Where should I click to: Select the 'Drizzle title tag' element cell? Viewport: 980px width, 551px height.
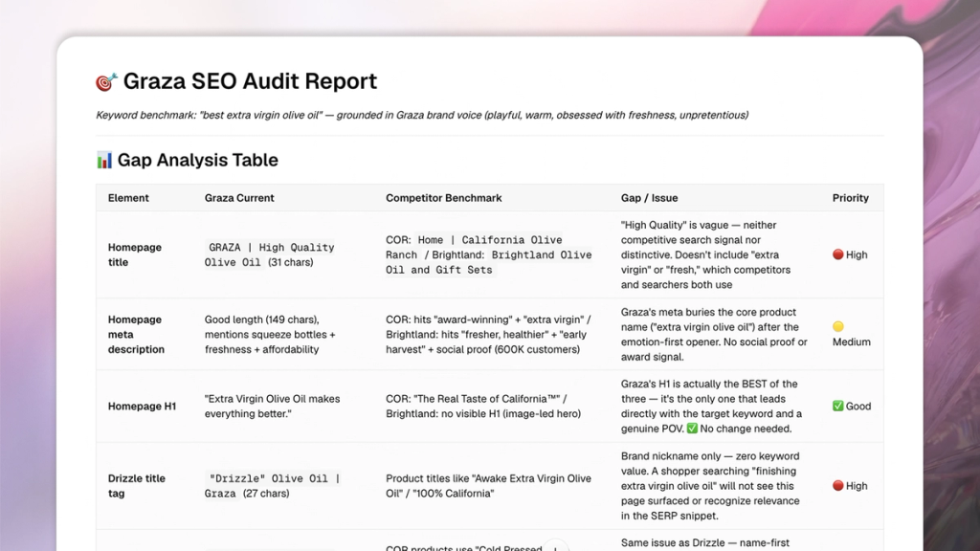(x=136, y=486)
